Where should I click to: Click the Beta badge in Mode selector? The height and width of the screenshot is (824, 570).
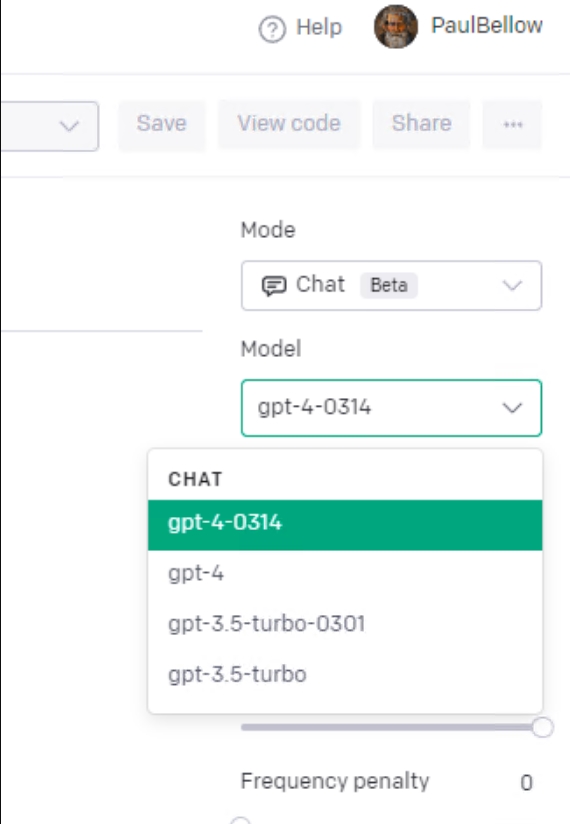pyautogui.click(x=389, y=285)
